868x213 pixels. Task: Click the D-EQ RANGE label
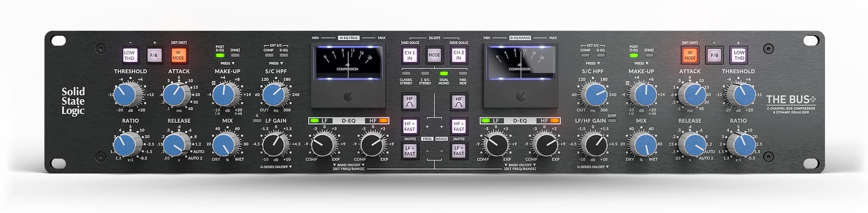pos(520,38)
